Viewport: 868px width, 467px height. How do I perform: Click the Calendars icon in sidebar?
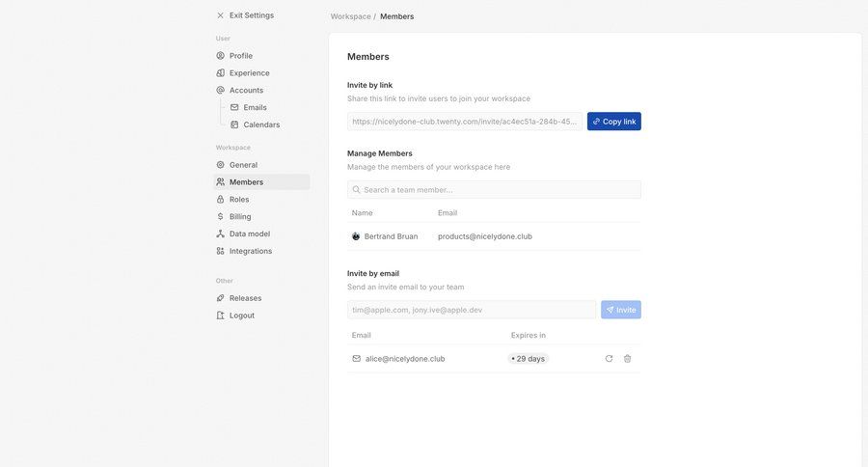[x=234, y=124]
